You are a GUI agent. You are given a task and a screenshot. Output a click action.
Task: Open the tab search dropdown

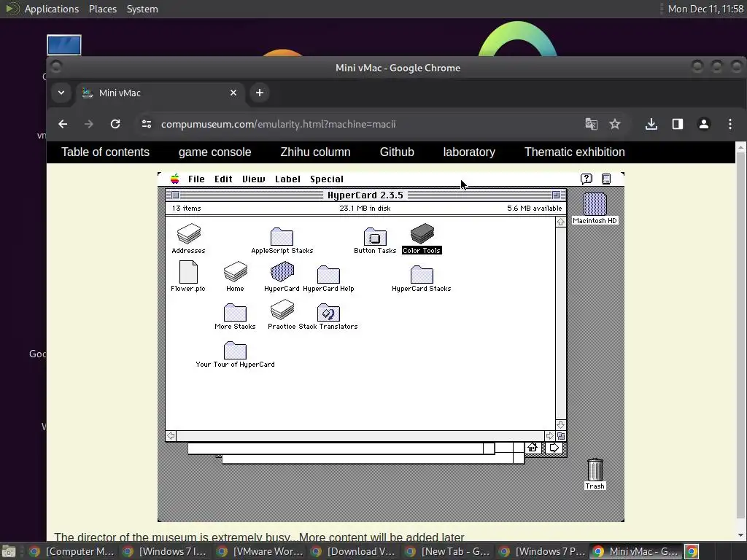tap(61, 93)
